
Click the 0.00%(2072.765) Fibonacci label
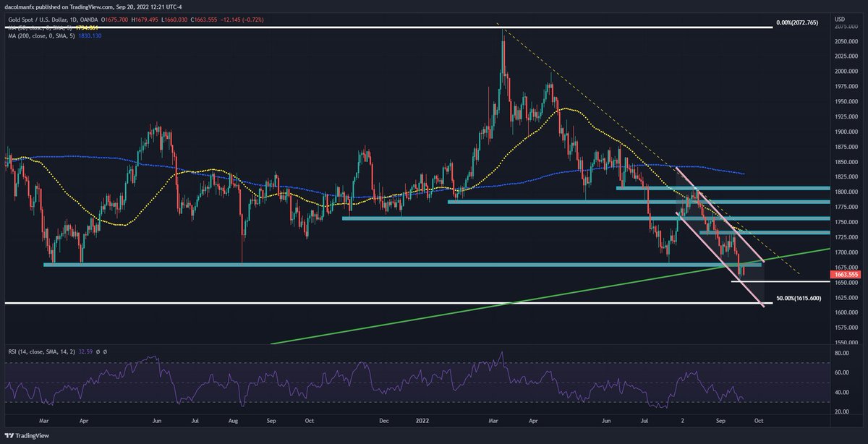(x=798, y=22)
